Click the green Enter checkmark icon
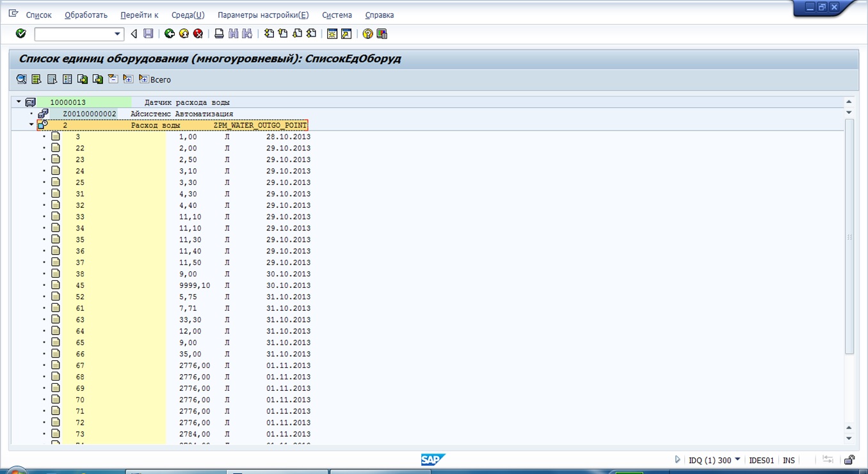 tap(20, 33)
